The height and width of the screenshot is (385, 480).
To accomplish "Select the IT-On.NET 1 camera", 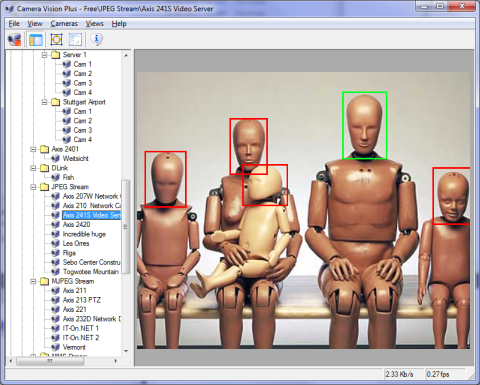I will (x=81, y=329).
